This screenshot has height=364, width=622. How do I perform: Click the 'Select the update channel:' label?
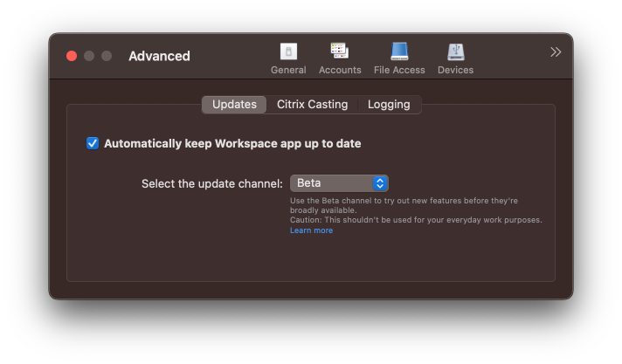(212, 183)
